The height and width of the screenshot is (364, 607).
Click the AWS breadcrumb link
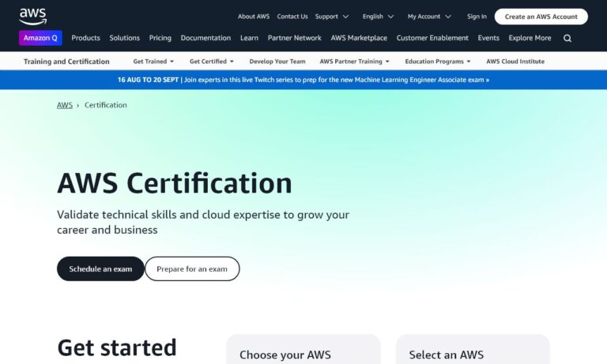tap(64, 105)
